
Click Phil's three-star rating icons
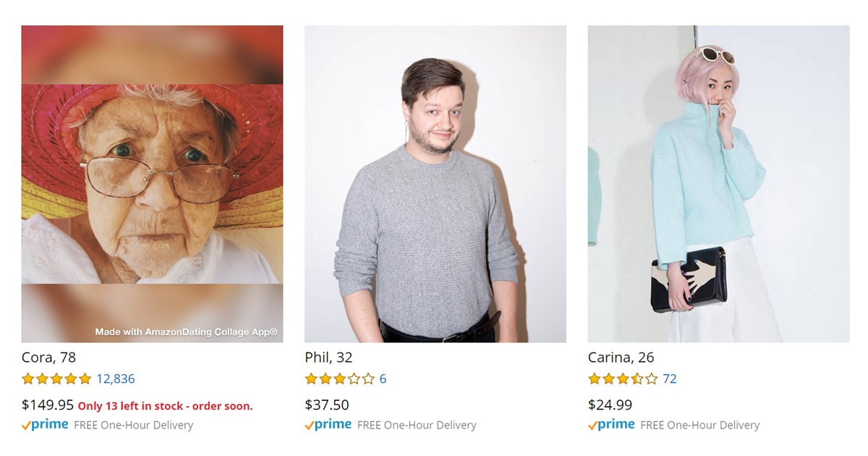pos(339,379)
